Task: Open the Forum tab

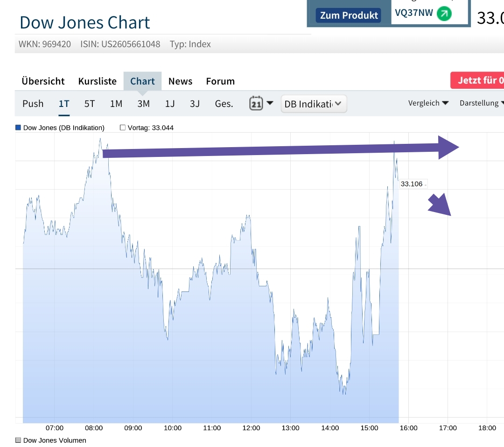Action: pyautogui.click(x=220, y=81)
